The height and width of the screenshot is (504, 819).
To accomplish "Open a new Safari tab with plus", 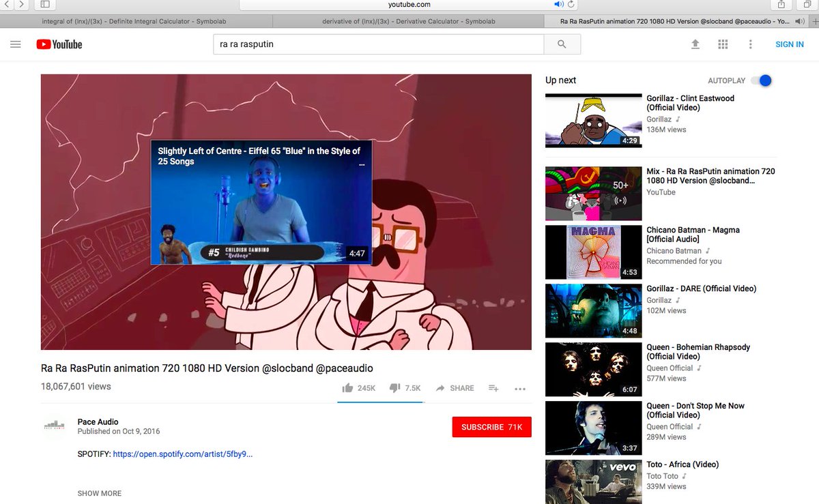I will click(815, 21).
